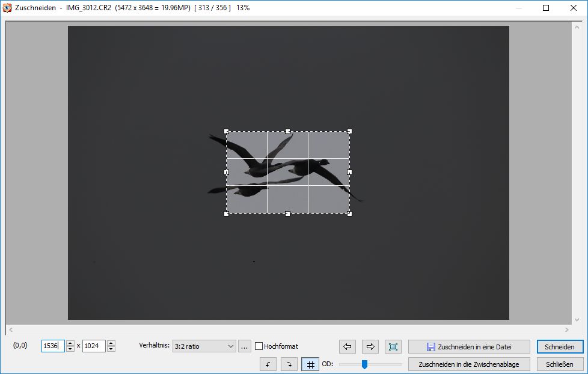Click the fit selection frame icon
Image resolution: width=588 pixels, height=374 pixels.
tap(393, 346)
